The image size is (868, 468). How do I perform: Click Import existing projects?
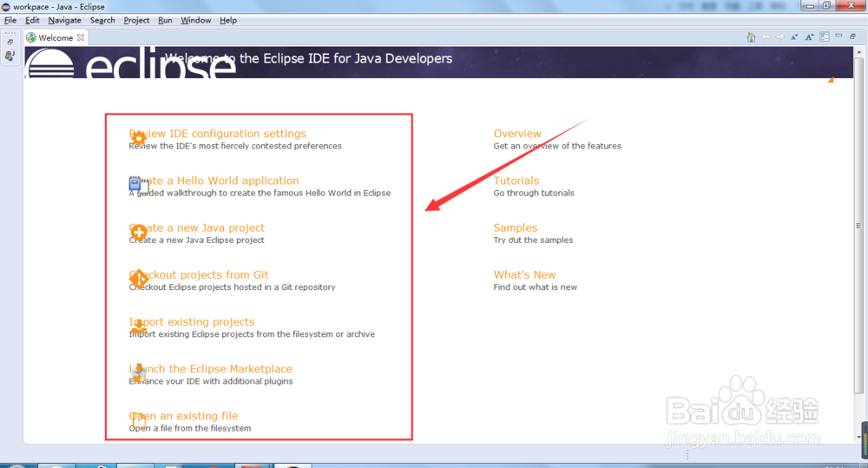[x=192, y=322]
